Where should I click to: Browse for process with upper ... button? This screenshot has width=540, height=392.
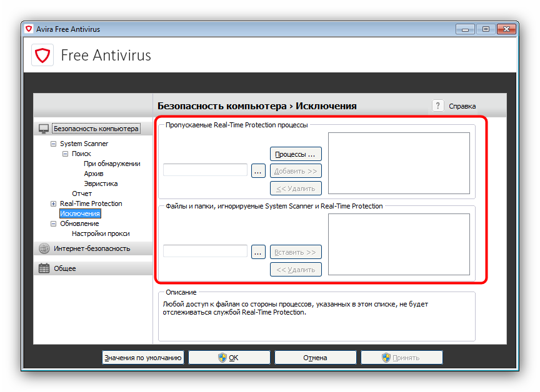[x=258, y=170]
